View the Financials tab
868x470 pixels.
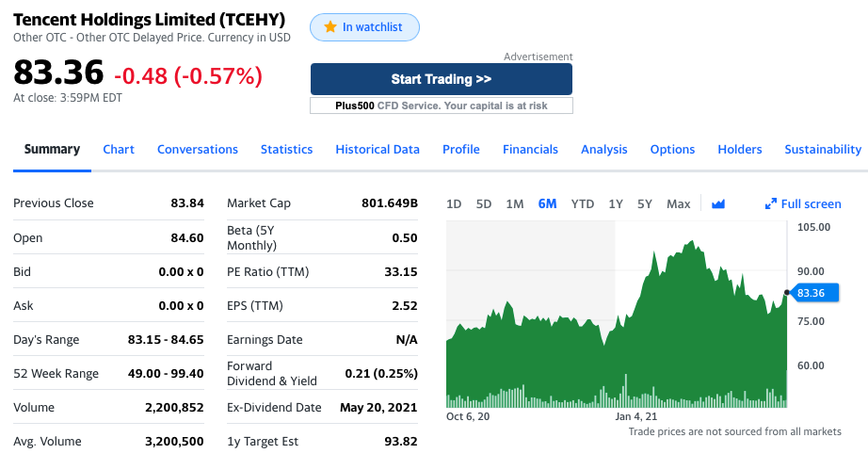[530, 150]
